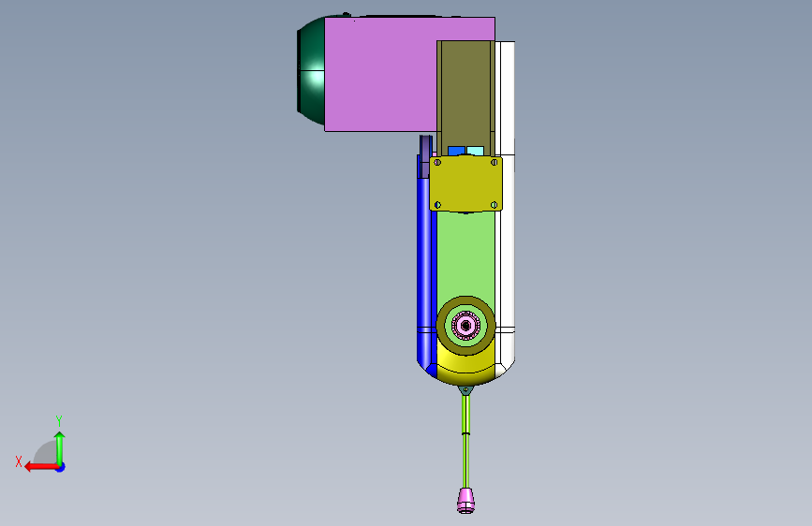
Task: Select the dark green domed end cap
Action: click(311, 71)
